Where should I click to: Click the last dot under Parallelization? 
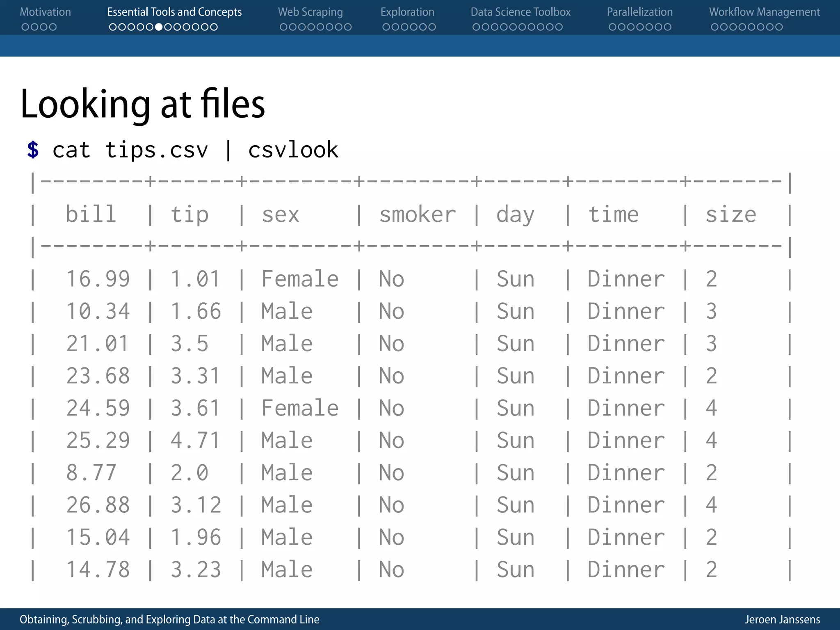667,27
